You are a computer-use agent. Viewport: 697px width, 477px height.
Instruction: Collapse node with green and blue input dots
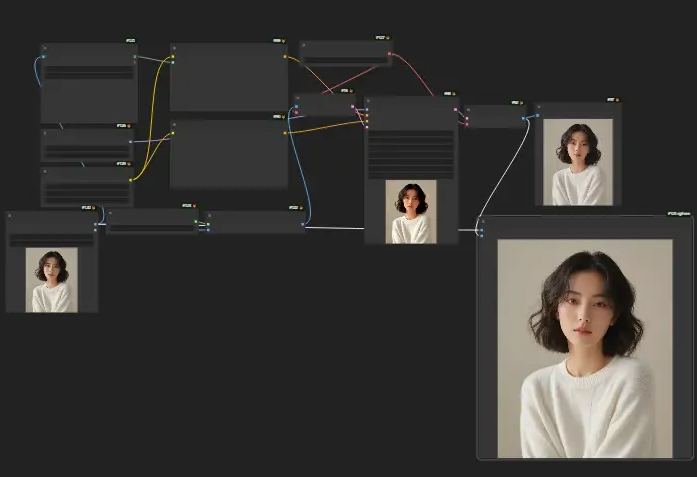pos(209,215)
